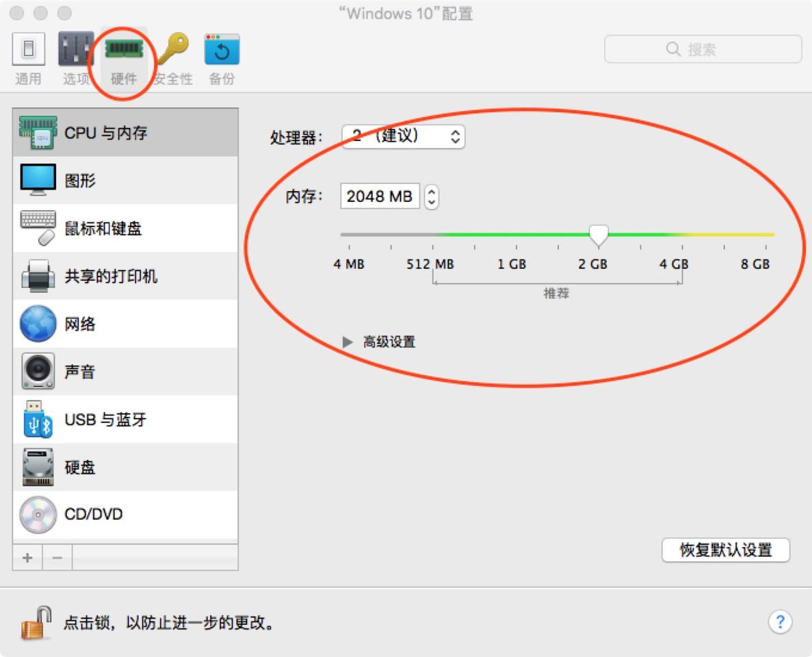Open the 备份 (Backup) toolbar tab
Screen dimensions: 812x657
pos(222,58)
